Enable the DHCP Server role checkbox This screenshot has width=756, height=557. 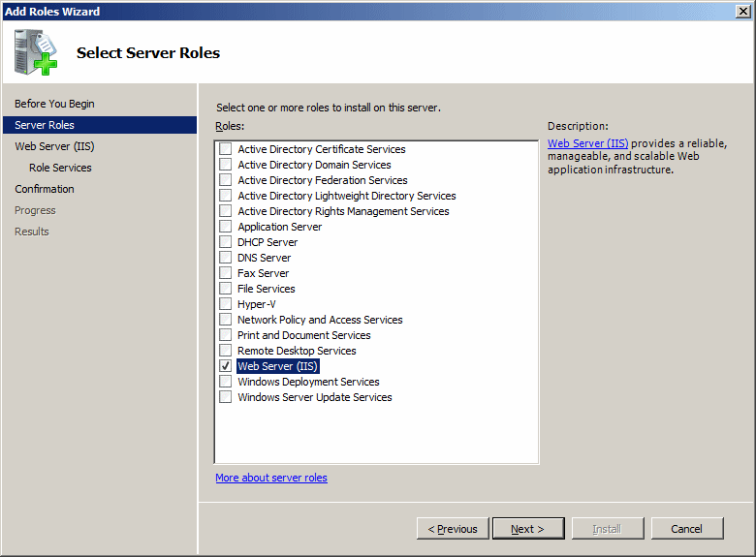tap(226, 242)
